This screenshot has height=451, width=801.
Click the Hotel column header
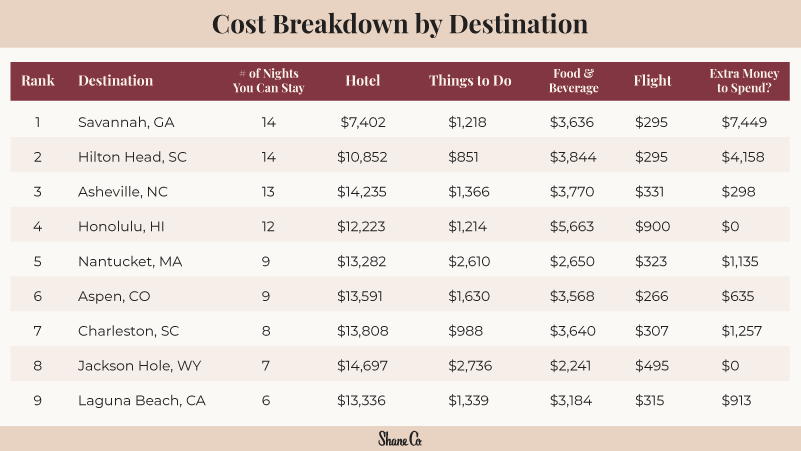point(362,81)
